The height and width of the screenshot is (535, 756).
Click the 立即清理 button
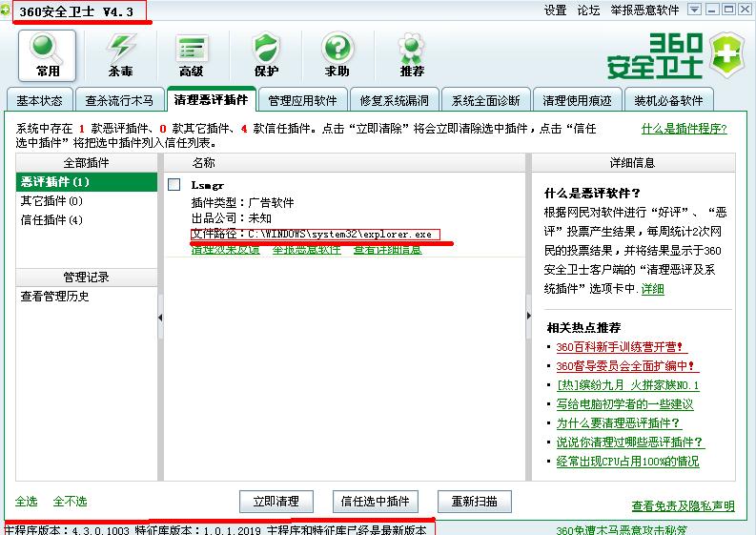pyautogui.click(x=276, y=502)
